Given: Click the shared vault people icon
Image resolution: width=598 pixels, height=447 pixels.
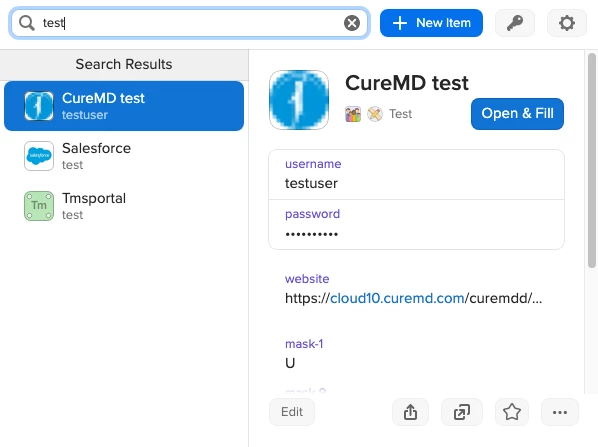Looking at the screenshot, I should (x=353, y=114).
